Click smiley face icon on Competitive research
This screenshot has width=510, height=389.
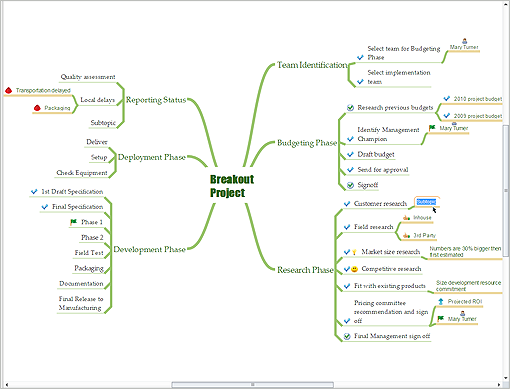pyautogui.click(x=354, y=269)
